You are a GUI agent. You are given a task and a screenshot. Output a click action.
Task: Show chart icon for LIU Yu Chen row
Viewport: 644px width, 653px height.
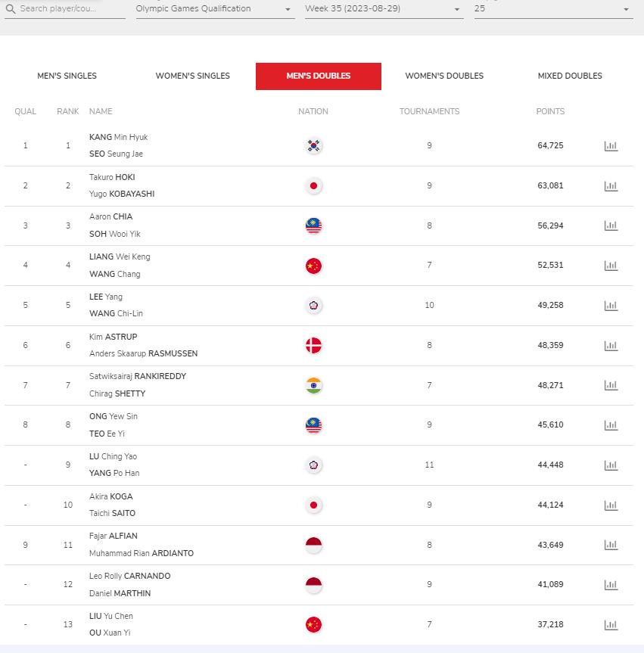click(x=611, y=625)
